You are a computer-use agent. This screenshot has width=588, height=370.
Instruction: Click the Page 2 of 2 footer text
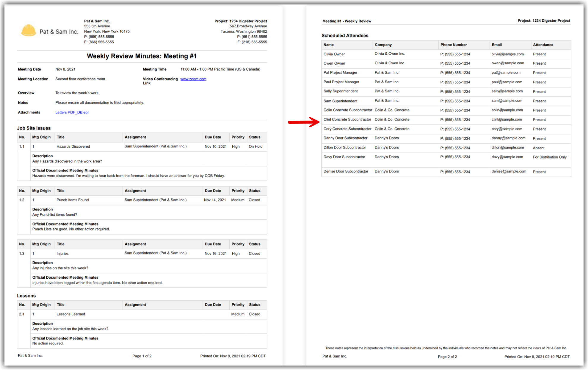447,357
